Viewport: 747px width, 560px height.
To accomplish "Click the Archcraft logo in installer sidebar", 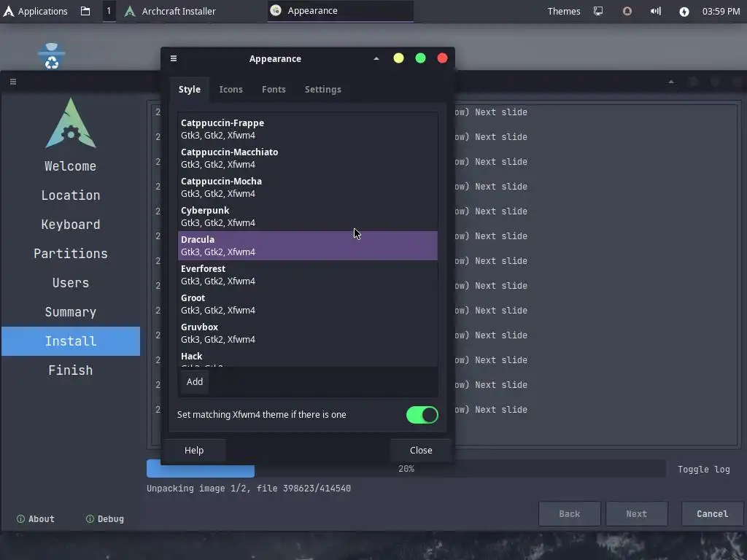I will click(71, 122).
